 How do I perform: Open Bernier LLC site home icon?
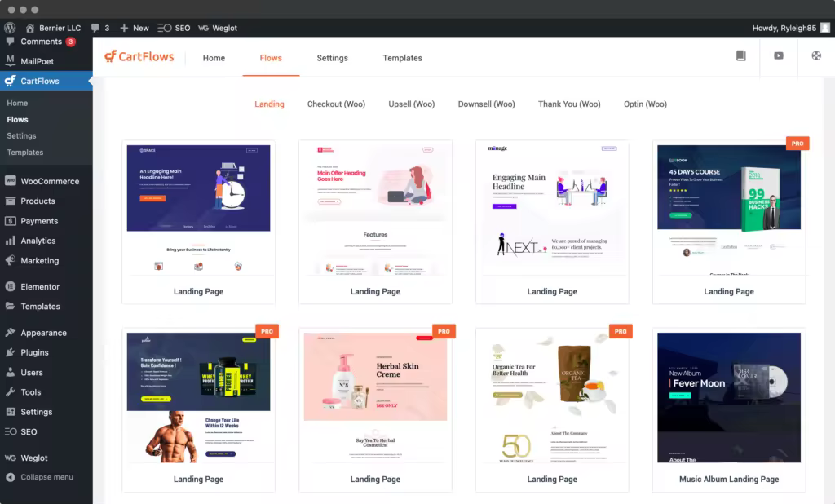click(x=30, y=28)
